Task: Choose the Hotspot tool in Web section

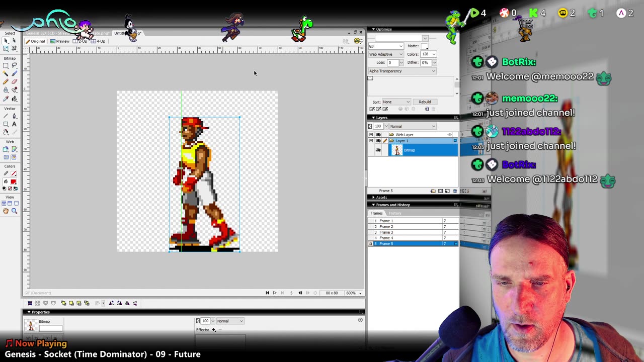Action: (x=6, y=149)
